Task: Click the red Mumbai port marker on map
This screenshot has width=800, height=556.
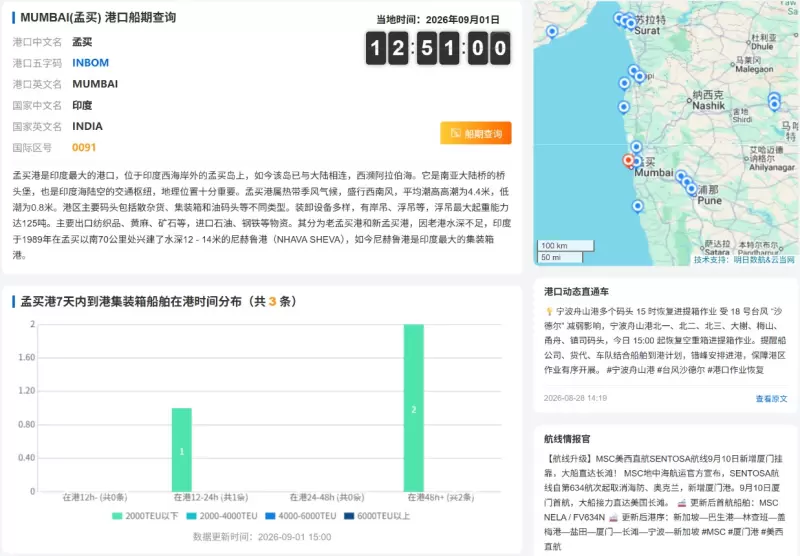Action: 629,161
